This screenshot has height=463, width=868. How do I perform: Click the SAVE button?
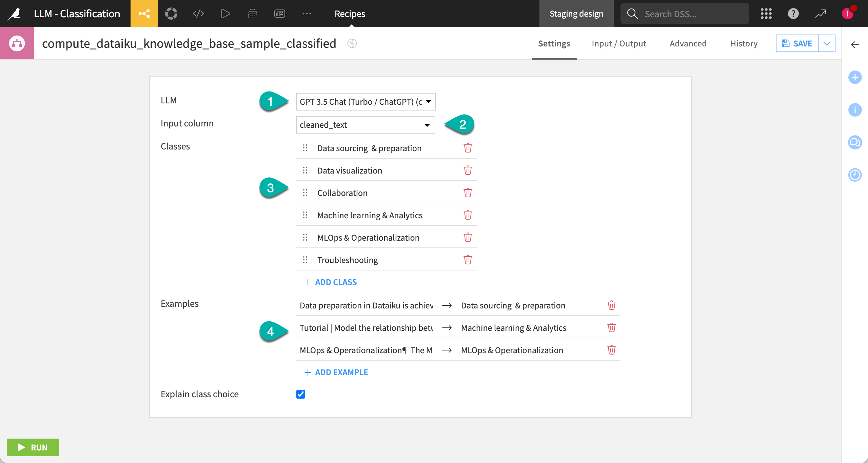[797, 43]
